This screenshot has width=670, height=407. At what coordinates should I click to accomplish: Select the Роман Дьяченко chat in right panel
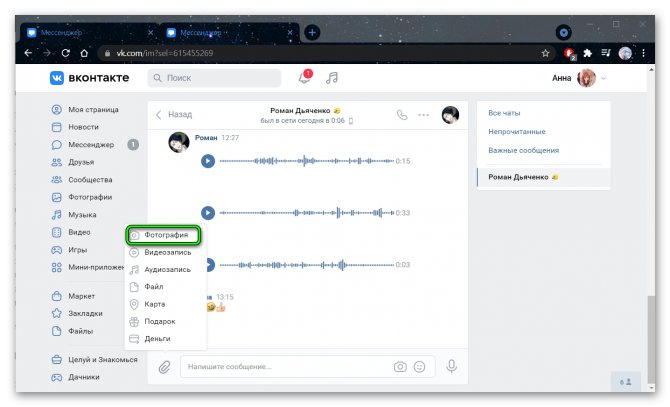pos(544,177)
